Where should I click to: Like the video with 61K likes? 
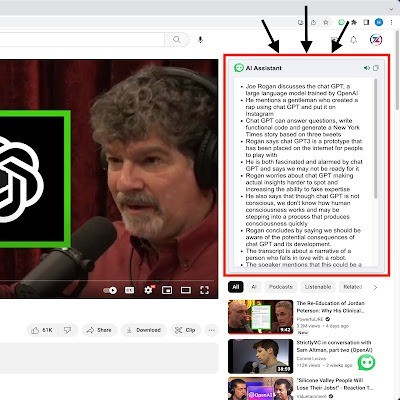(x=43, y=330)
